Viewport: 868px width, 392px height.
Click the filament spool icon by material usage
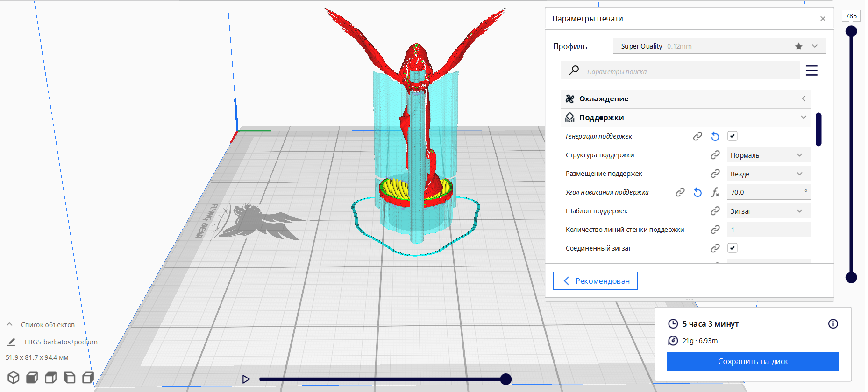(673, 341)
